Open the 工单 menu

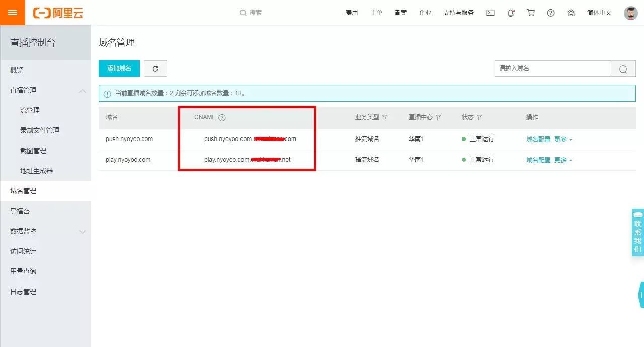[376, 13]
